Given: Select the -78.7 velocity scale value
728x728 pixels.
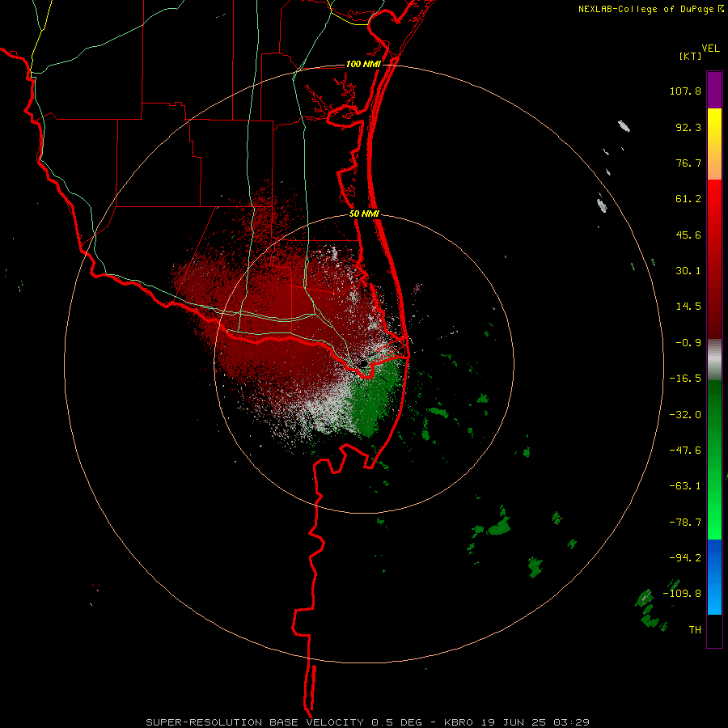Looking at the screenshot, I should 685,523.
